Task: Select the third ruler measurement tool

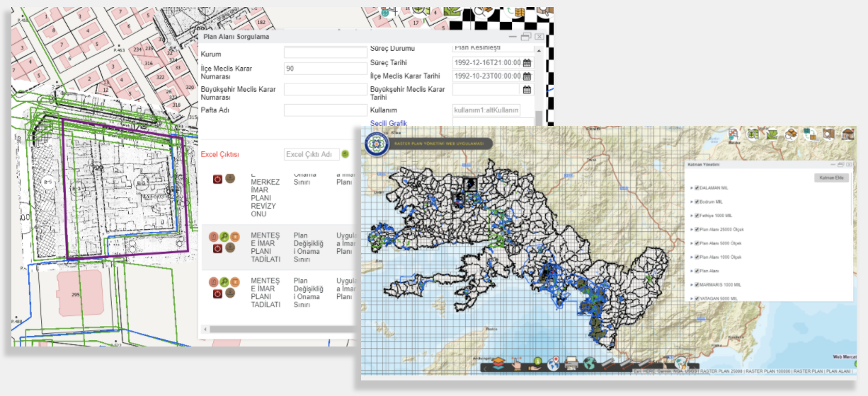Action: [645, 363]
